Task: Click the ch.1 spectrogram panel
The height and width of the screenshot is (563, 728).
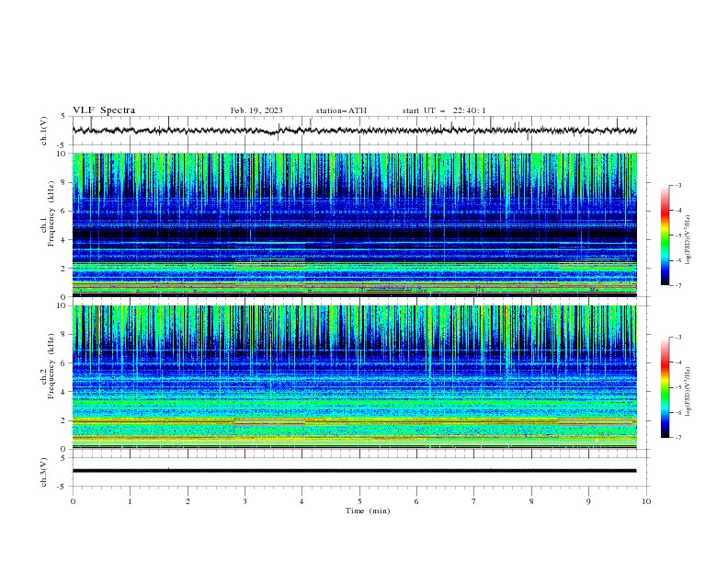Action: [x=355, y=224]
